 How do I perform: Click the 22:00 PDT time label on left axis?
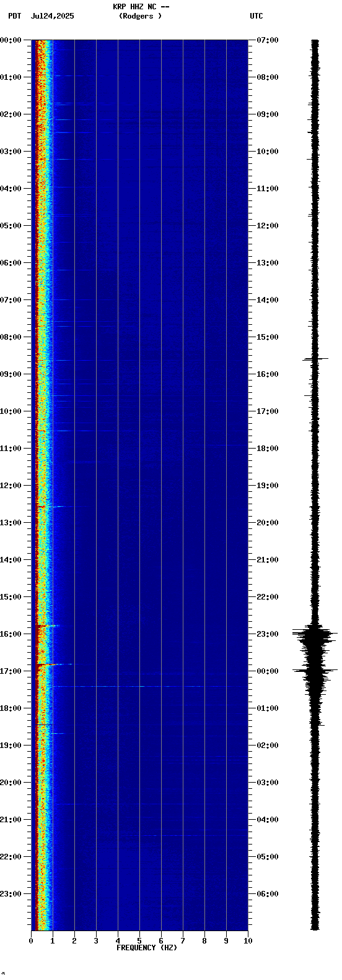tap(11, 857)
